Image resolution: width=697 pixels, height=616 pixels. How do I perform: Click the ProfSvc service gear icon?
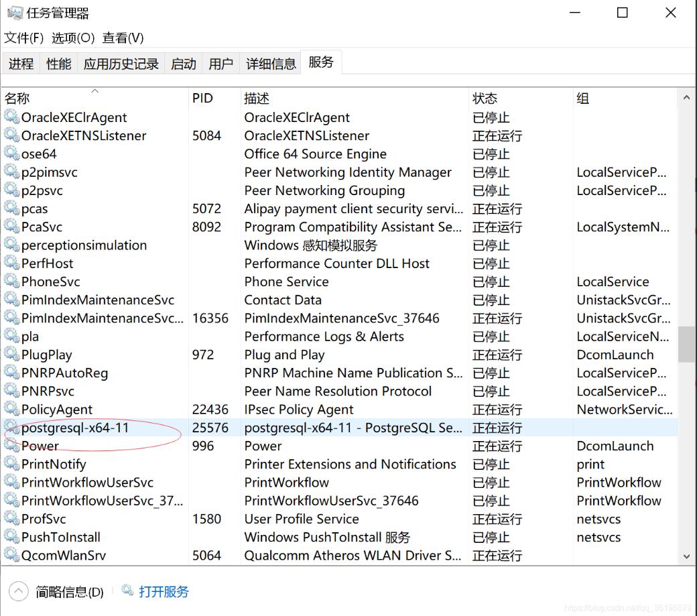coord(11,519)
